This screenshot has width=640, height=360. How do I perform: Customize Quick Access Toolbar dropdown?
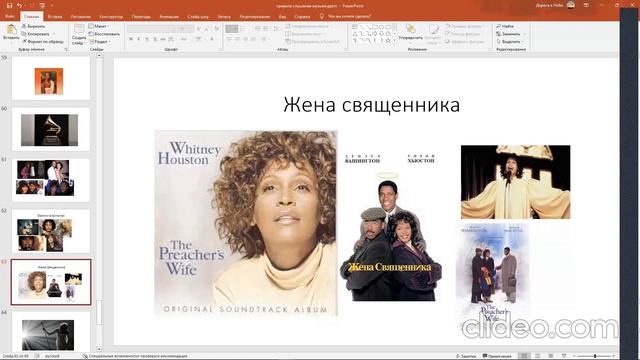(52, 6)
